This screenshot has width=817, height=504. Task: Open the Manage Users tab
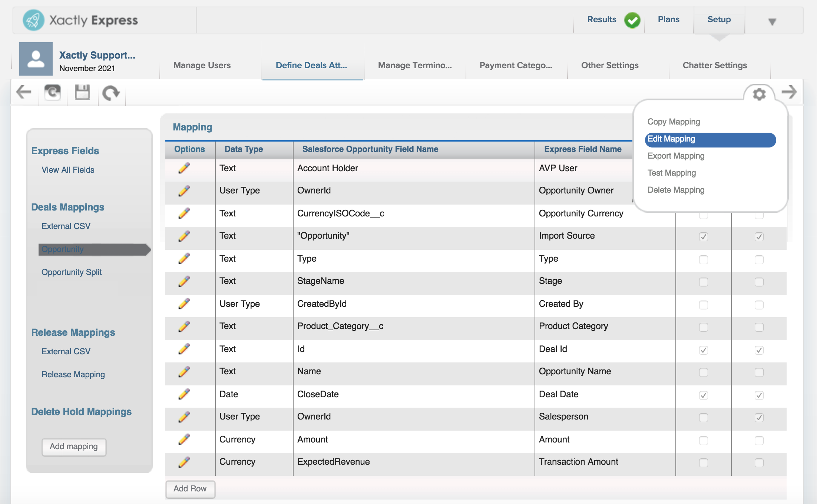202,65
